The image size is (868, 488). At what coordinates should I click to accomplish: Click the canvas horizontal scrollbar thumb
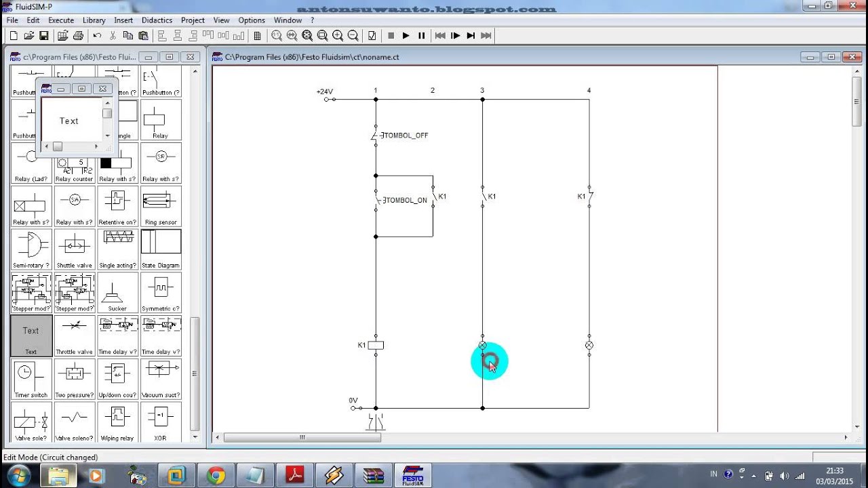click(302, 437)
